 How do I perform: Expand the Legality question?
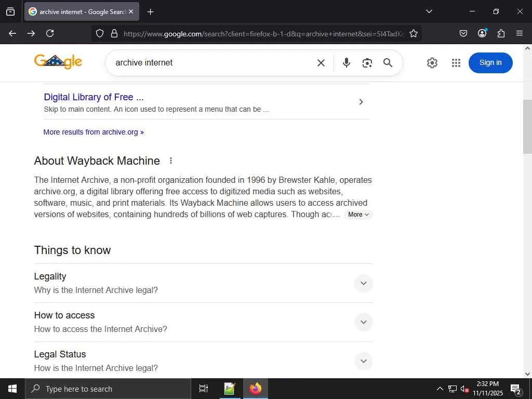coord(363,283)
